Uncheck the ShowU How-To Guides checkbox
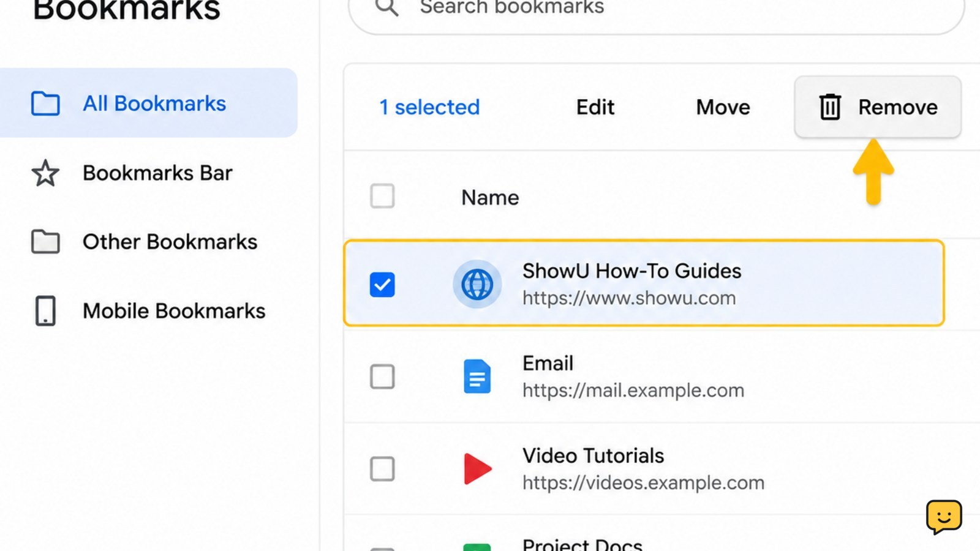Viewport: 980px width, 551px height. (382, 285)
